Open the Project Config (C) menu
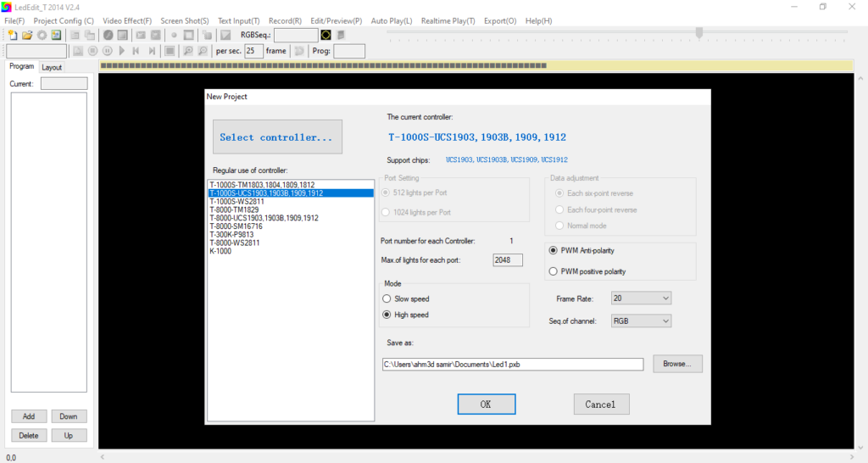The width and height of the screenshot is (868, 463). (x=64, y=20)
